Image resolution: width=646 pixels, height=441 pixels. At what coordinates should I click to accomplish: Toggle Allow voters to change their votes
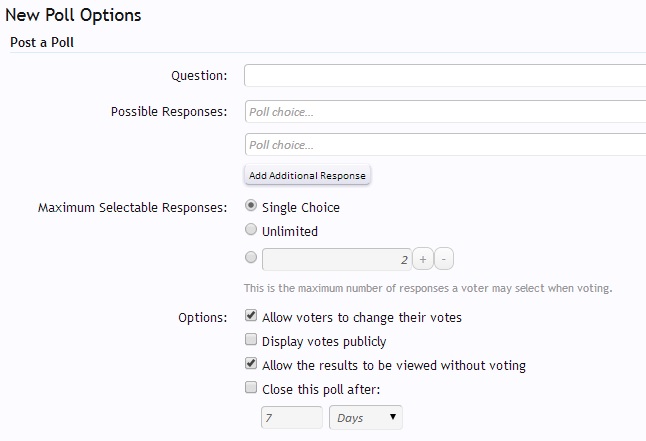tap(251, 316)
